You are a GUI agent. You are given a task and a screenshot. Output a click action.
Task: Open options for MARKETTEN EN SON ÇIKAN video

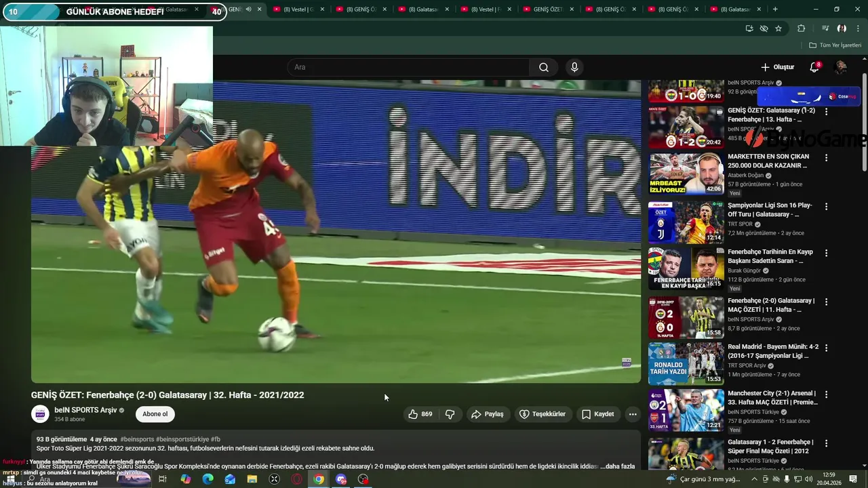pyautogui.click(x=826, y=158)
